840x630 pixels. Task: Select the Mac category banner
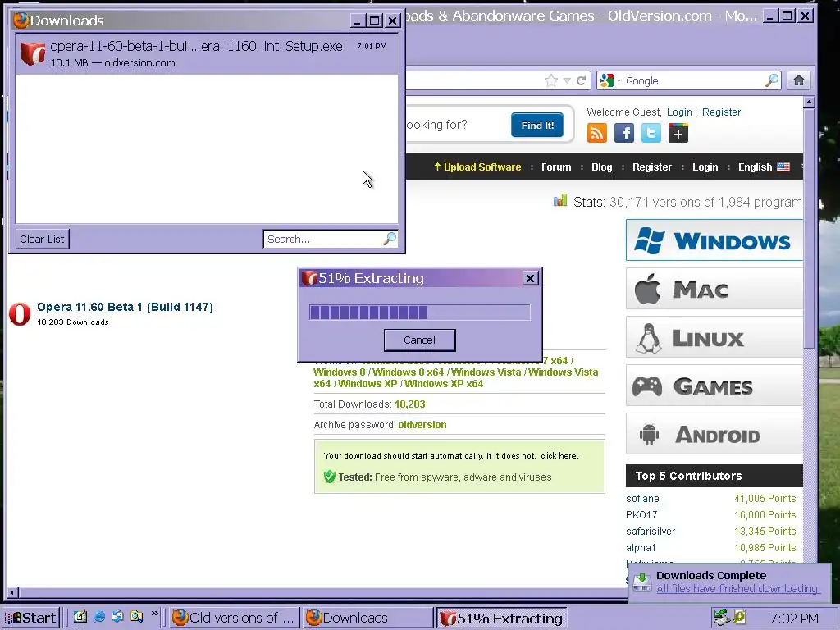[x=714, y=289]
